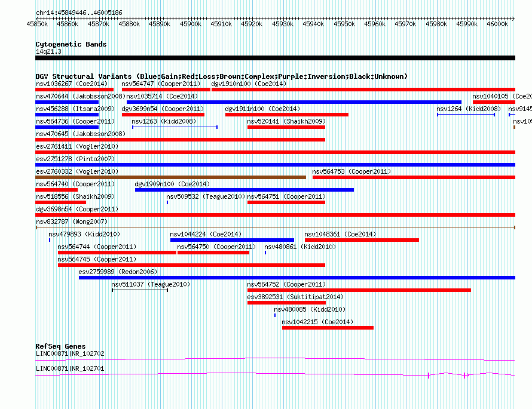
Task: Click nsv1263 (Kidd2008) label
Action: coord(164,121)
